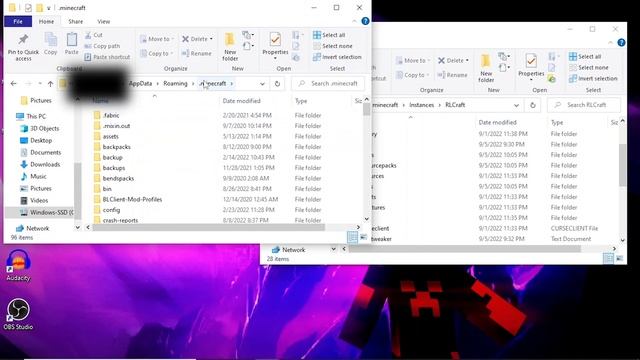Sort by Type column in RLCraft window
Viewport: 640px width, 360px height.
pyautogui.click(x=557, y=122)
